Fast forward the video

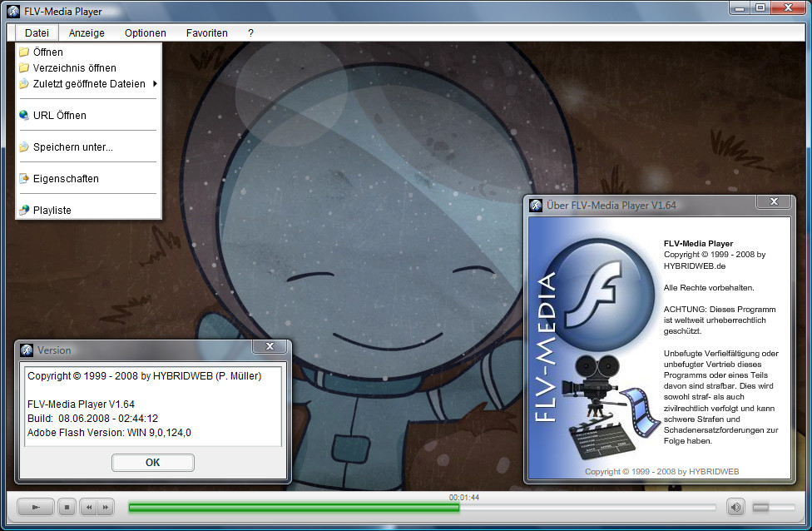106,507
